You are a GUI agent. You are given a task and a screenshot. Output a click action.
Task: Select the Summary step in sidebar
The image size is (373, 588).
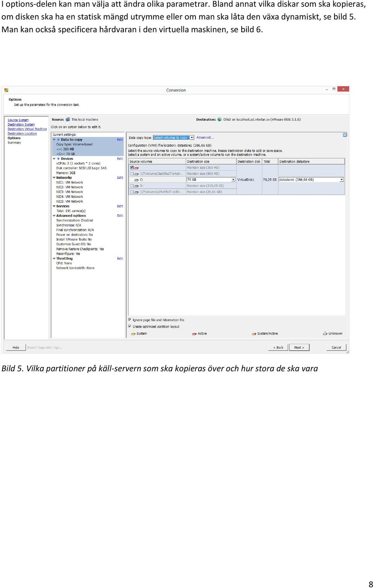coord(14,142)
